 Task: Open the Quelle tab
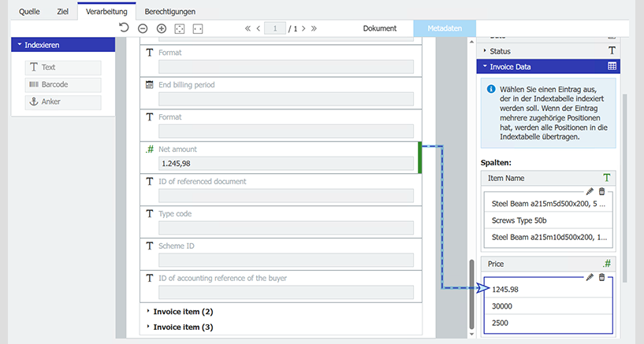click(x=30, y=11)
